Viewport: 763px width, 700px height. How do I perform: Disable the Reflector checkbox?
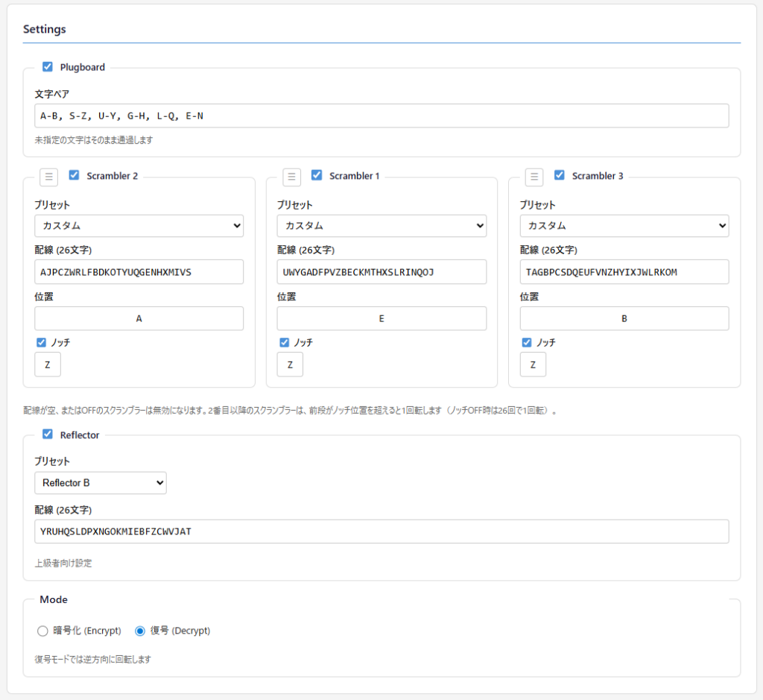pyautogui.click(x=48, y=435)
